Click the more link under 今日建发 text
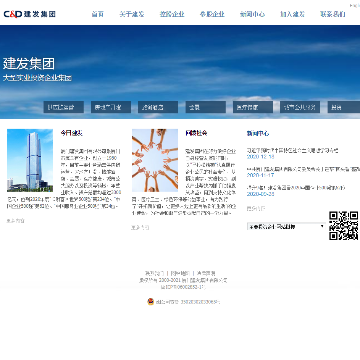Viewport: 360px width, 360px height. pyautogui.click(x=16, y=221)
